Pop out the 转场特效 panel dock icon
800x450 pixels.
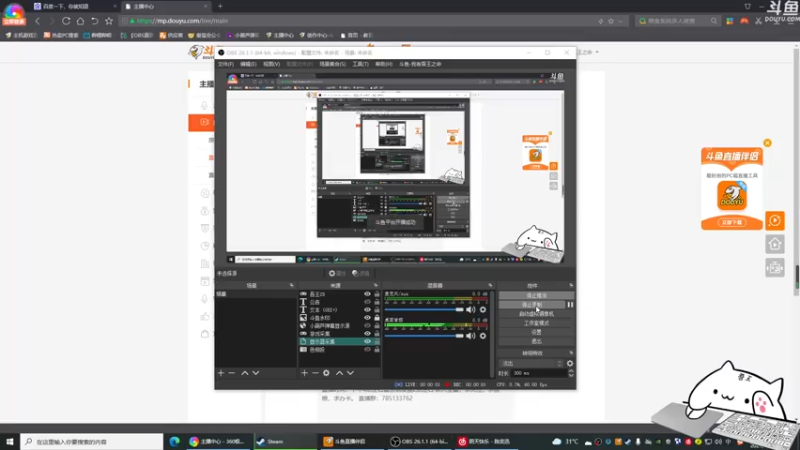click(571, 353)
